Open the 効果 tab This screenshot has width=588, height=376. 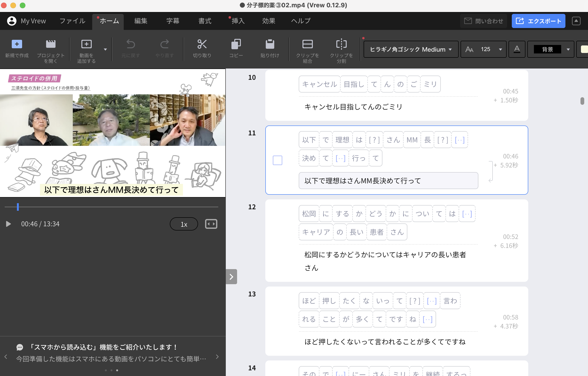coord(269,21)
